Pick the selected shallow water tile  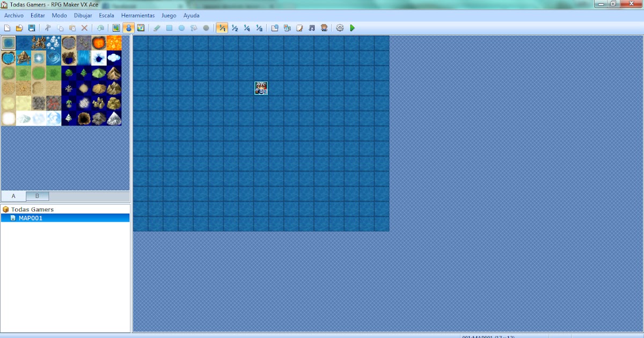point(9,43)
